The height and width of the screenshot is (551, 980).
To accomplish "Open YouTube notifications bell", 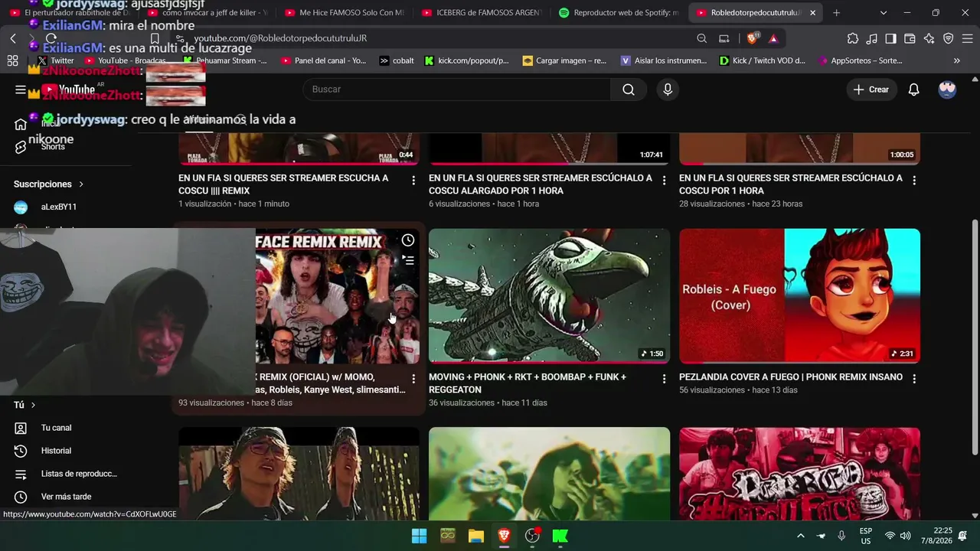I will (x=913, y=90).
